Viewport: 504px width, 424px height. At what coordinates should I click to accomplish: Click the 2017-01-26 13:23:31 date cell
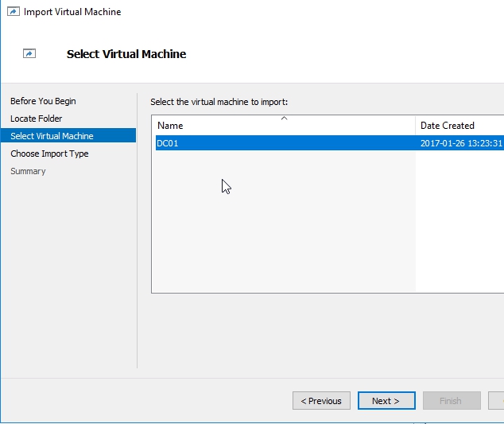(x=461, y=143)
